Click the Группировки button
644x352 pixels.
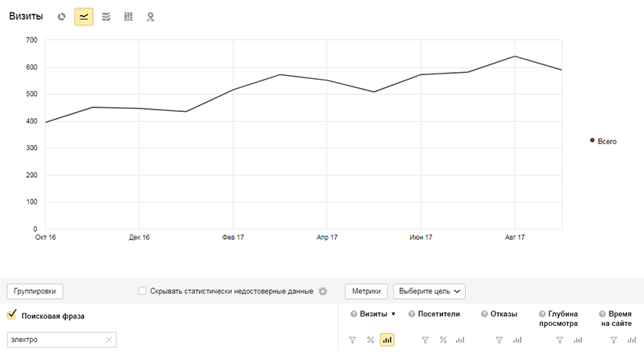pos(35,291)
